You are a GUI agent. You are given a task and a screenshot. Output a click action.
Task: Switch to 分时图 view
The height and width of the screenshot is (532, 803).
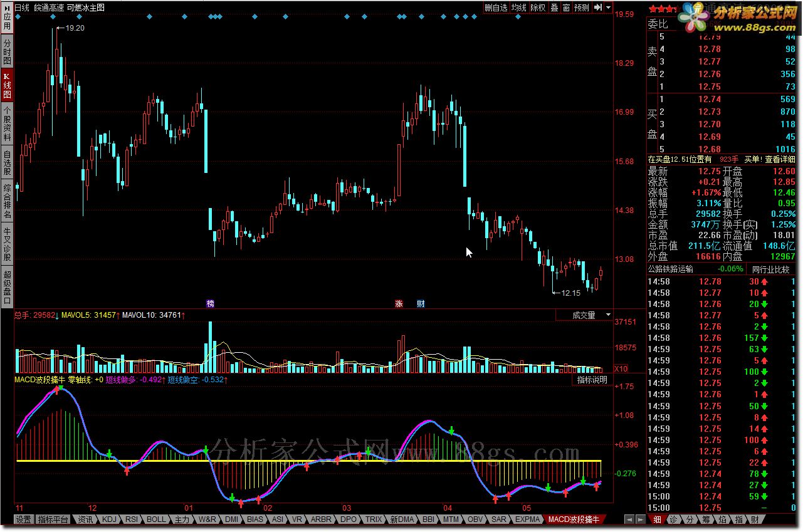click(7, 52)
